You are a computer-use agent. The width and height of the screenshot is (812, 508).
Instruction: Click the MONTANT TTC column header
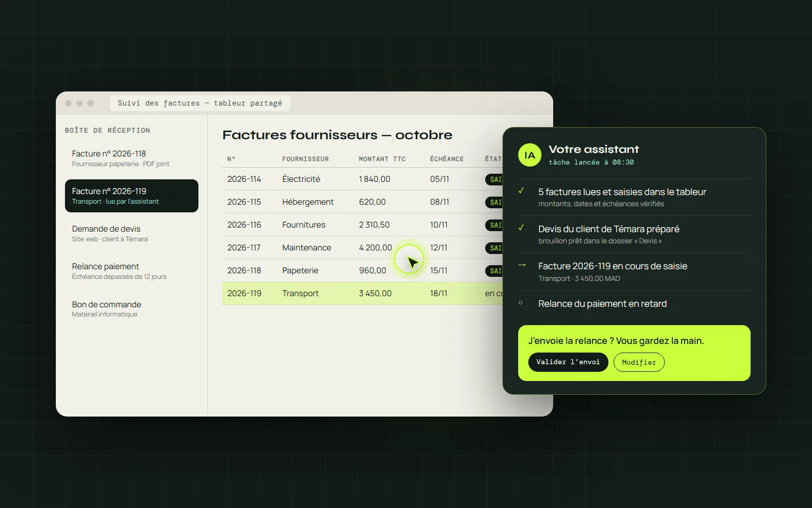pyautogui.click(x=382, y=159)
